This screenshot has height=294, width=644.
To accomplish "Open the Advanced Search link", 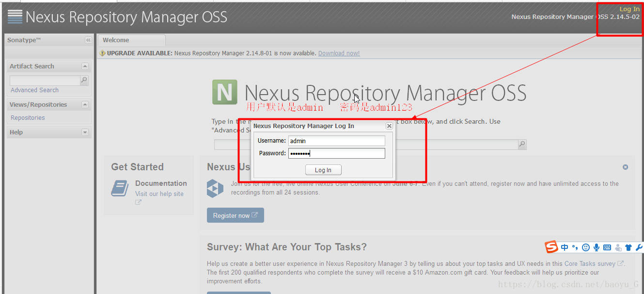I will 34,90.
